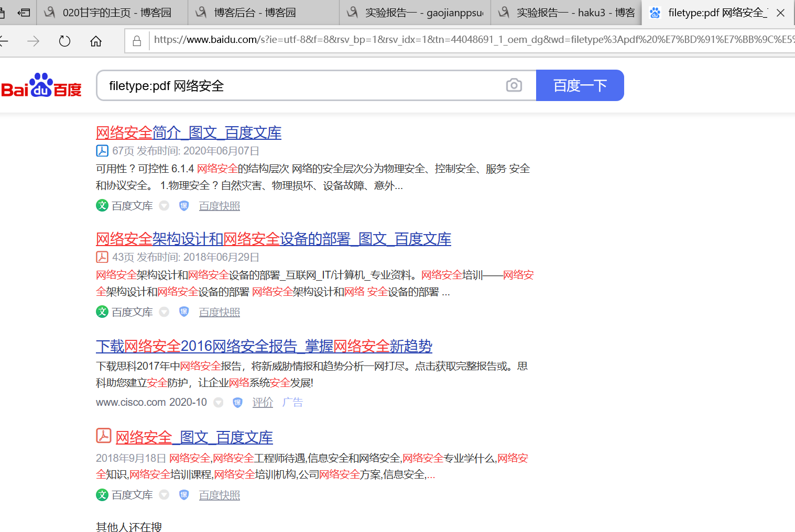The height and width of the screenshot is (532, 795).
Task: Expand the dropdown arrow under the 2018年9月18日 result
Action: tap(164, 495)
